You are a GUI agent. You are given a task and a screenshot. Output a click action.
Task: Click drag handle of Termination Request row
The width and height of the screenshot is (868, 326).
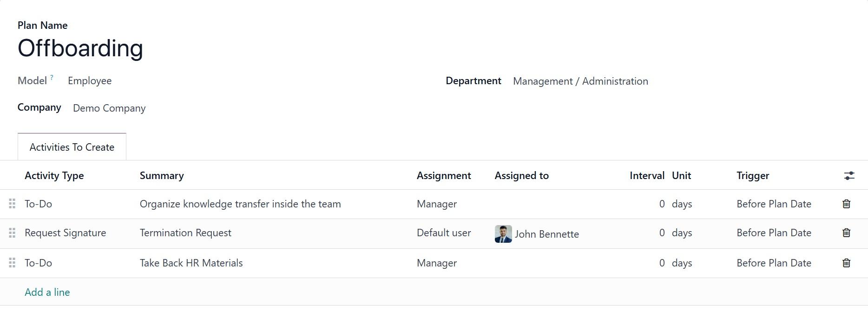[x=12, y=233]
